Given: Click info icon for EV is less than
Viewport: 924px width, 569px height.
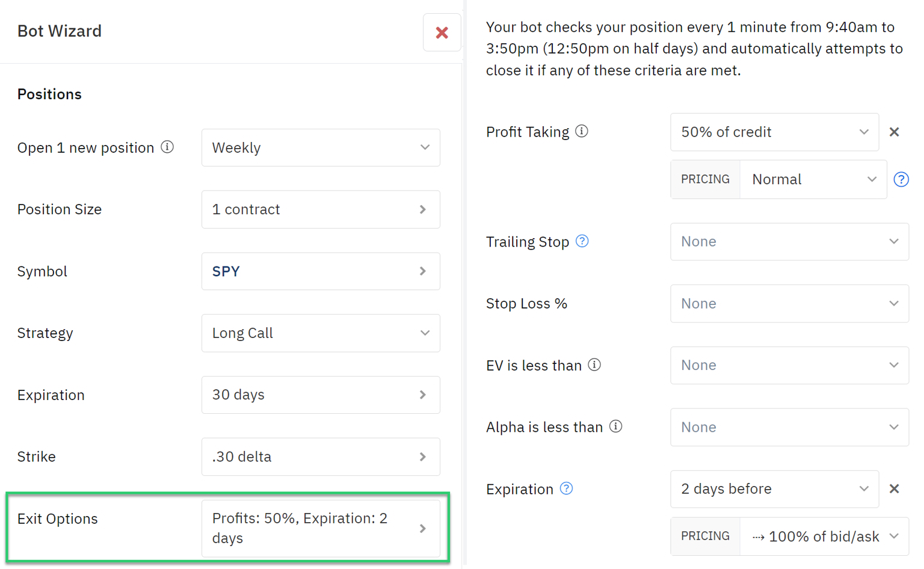Looking at the screenshot, I should (x=594, y=365).
